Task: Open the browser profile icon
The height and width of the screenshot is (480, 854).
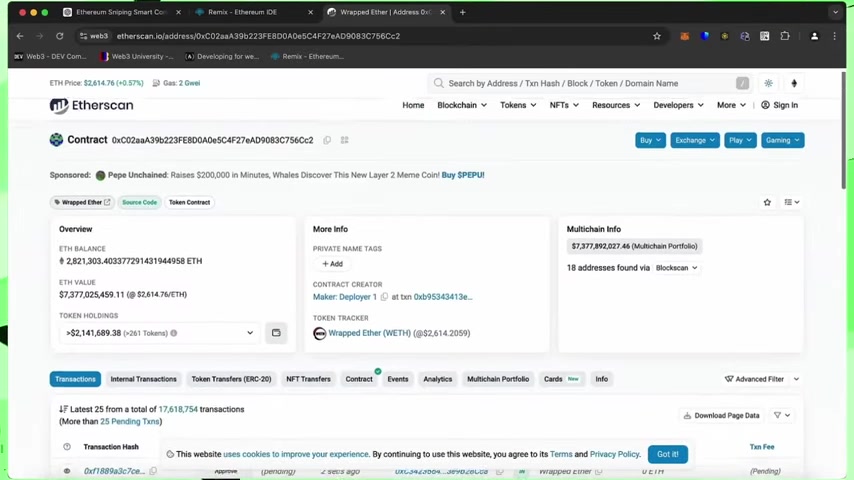Action: 814,36
